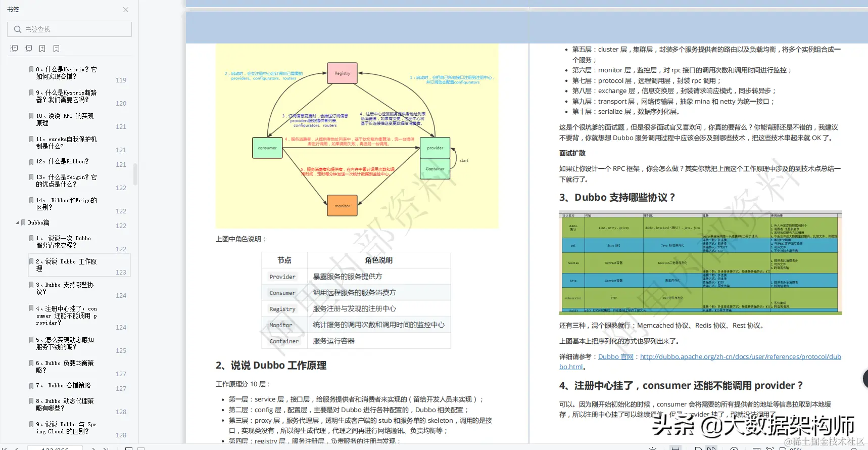This screenshot has width=868, height=450.
Task: Open bookmark 5、怎么实现动态感知服务下线
Action: [65, 343]
